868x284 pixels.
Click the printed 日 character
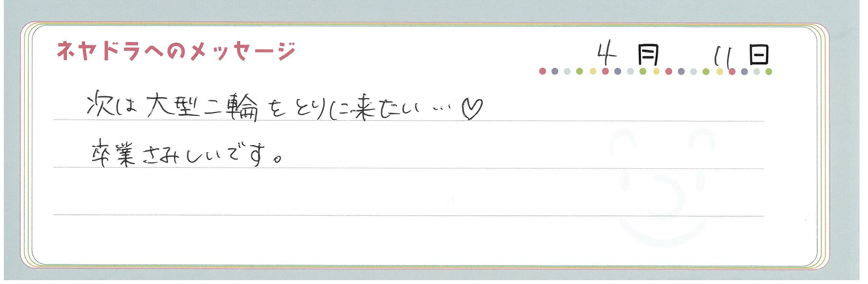click(759, 55)
